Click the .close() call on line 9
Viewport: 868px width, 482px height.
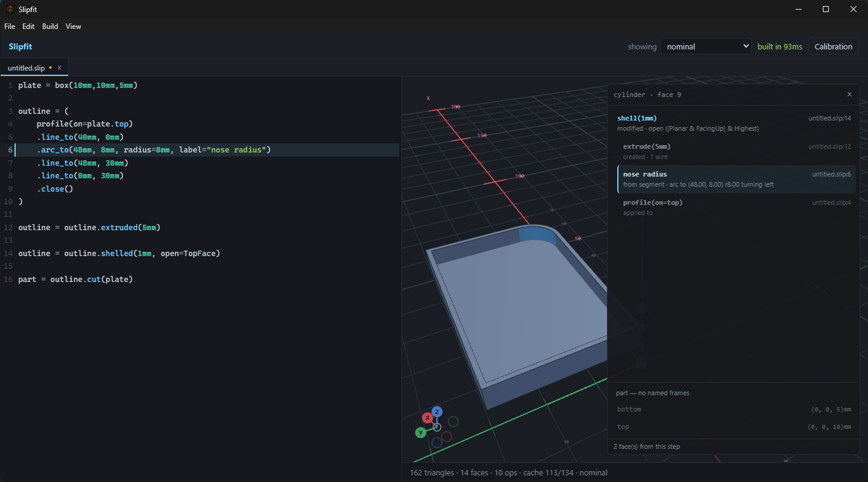(55, 189)
